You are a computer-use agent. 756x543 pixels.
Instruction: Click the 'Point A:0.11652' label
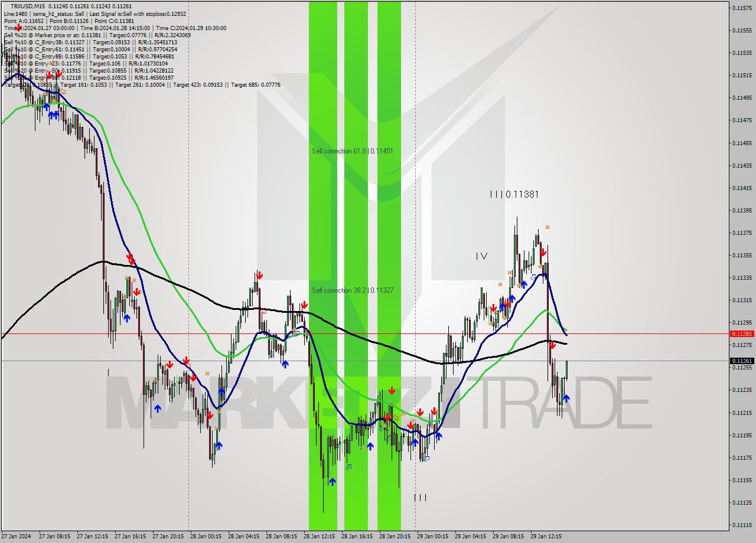pyautogui.click(x=24, y=21)
